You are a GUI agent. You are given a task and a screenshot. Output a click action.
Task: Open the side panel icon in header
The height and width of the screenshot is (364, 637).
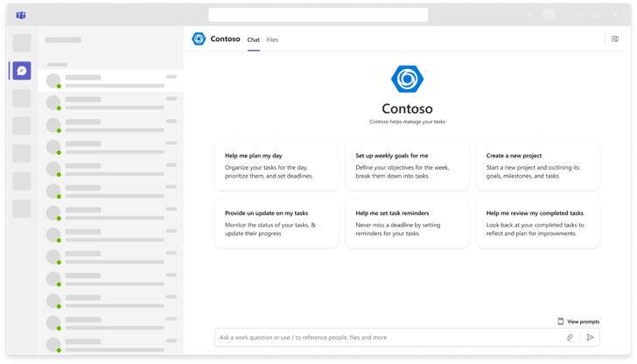[614, 39]
